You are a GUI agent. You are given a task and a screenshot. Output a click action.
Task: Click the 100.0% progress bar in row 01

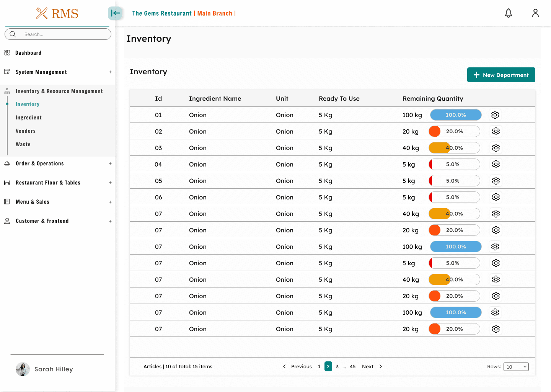point(455,115)
